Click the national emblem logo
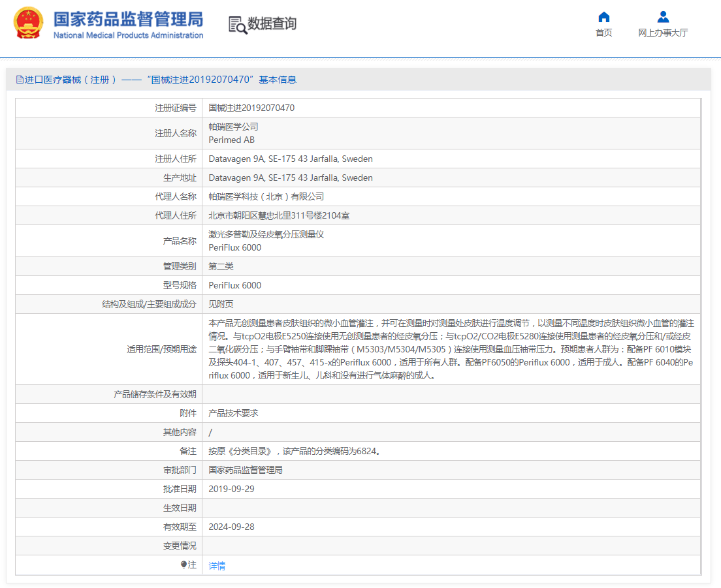 point(29,23)
